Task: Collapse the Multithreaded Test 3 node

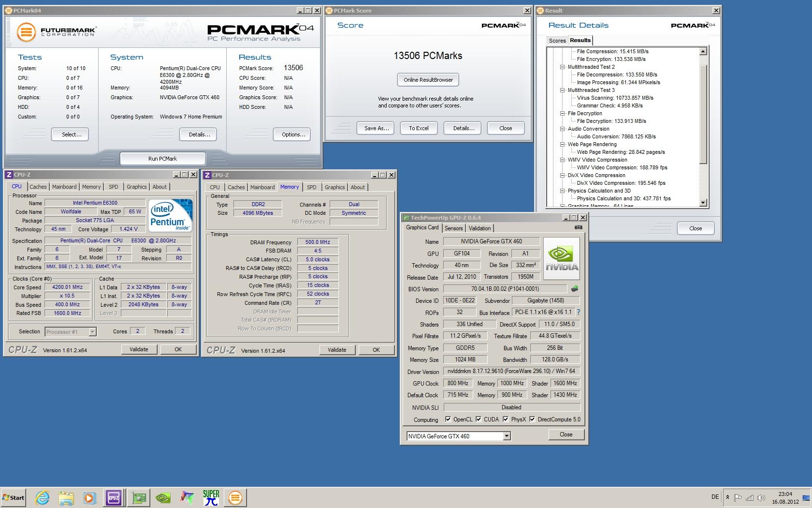Action: [563, 90]
